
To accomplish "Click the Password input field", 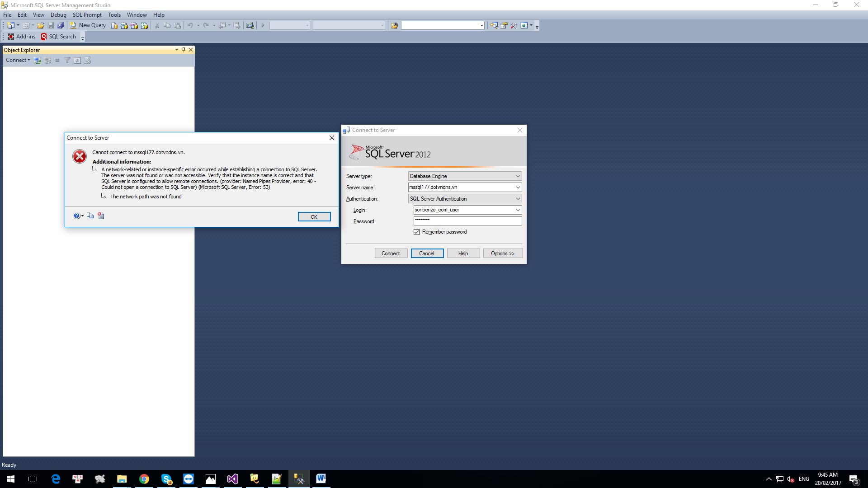I will coord(467,221).
